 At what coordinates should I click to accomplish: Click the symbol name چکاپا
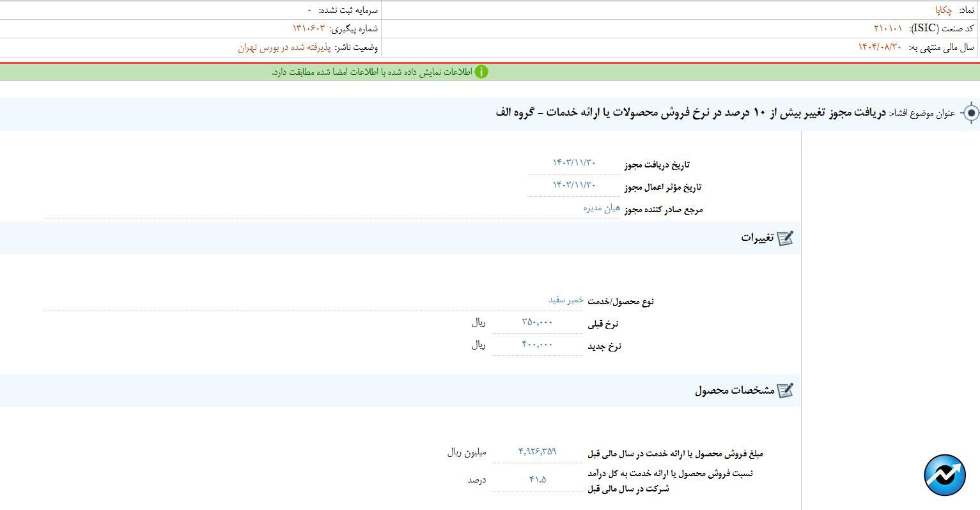point(944,10)
